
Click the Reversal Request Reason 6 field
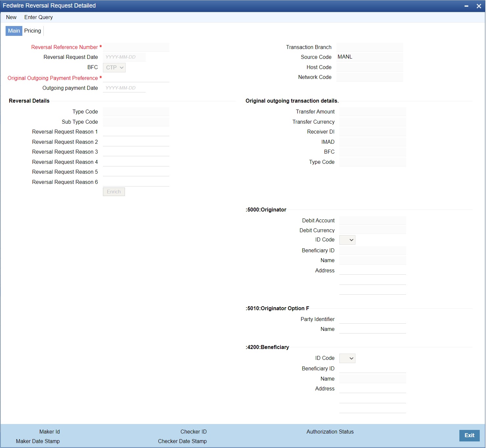click(136, 182)
